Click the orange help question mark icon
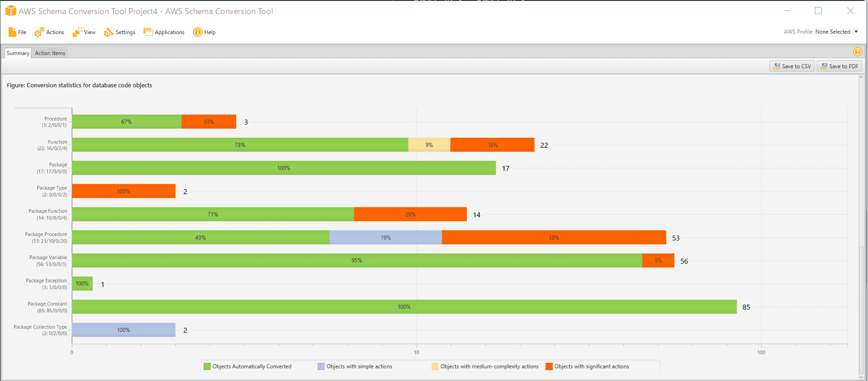The height and width of the screenshot is (381, 868). [x=858, y=52]
